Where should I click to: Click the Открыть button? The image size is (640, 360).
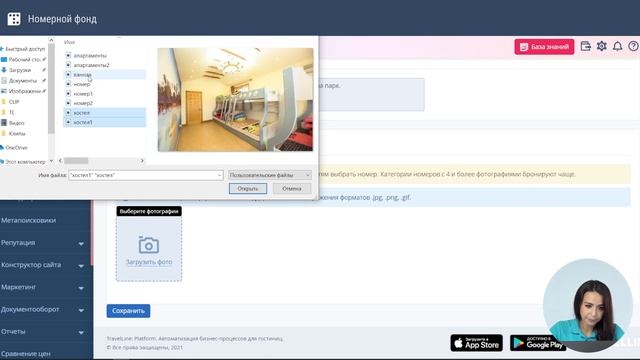248,189
